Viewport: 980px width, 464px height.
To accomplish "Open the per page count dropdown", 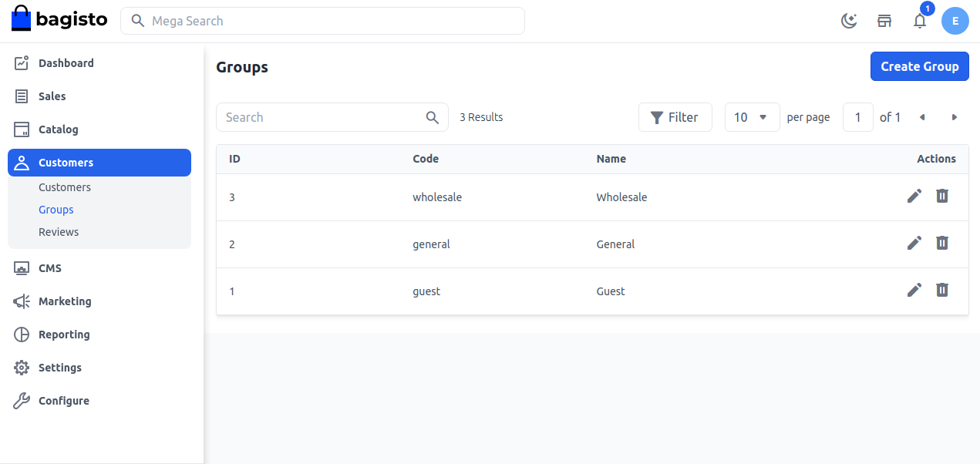I will tap(752, 116).
